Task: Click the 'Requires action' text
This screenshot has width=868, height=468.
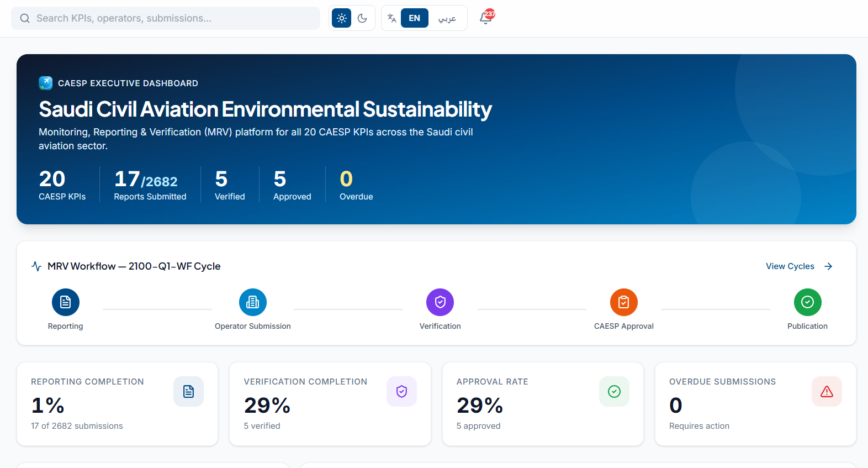Action: (699, 426)
